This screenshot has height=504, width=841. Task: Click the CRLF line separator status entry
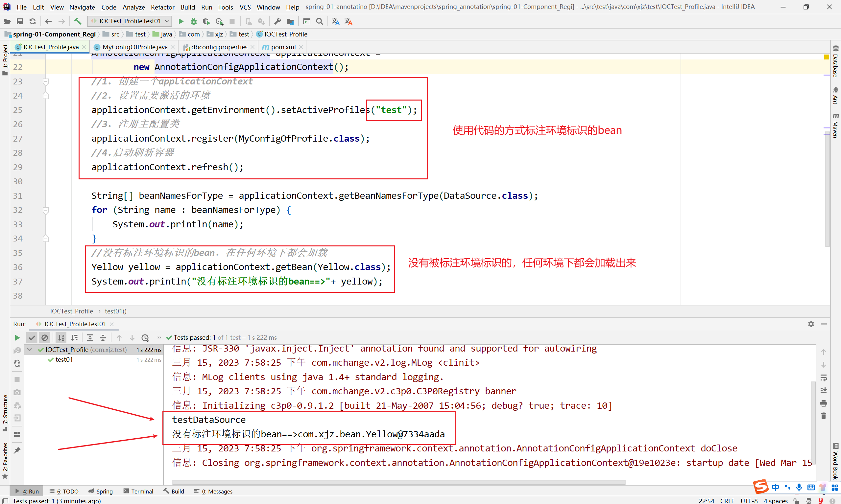coord(727,501)
